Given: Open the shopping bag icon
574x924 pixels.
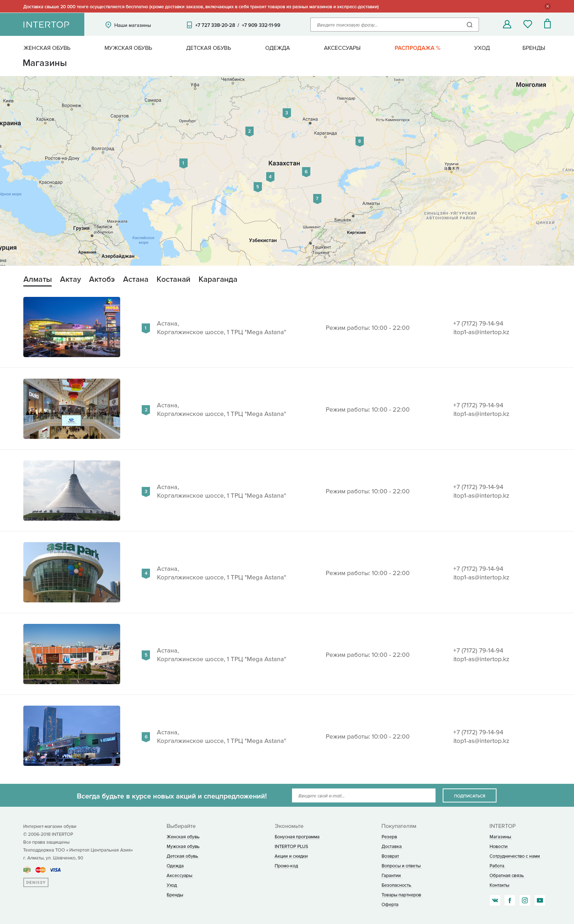Looking at the screenshot, I should click(547, 24).
